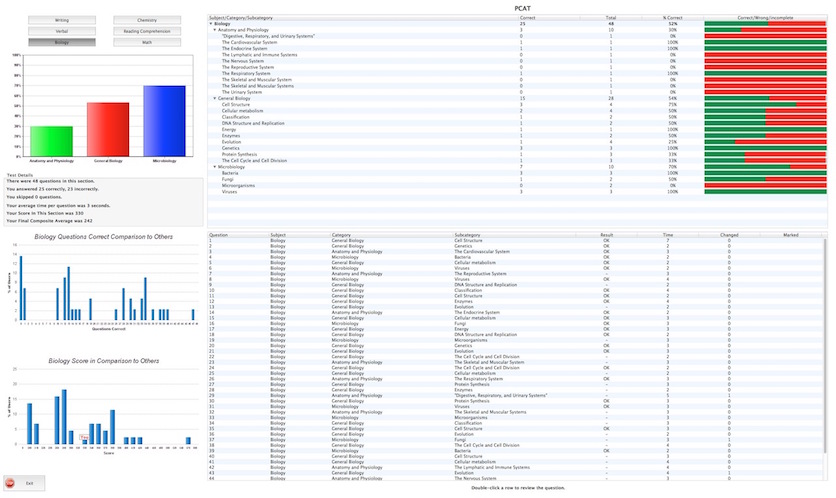Click the General Biology red chart bar

click(108, 130)
